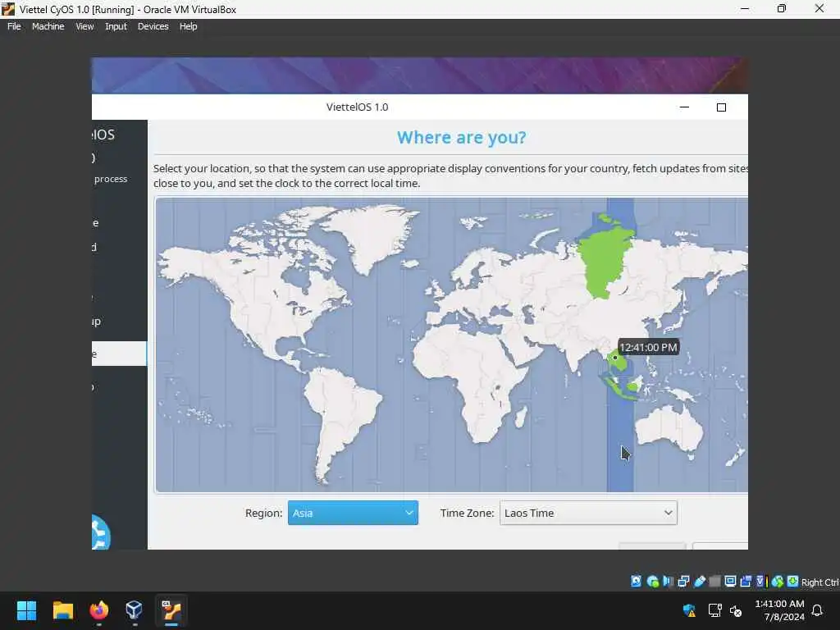840x630 pixels.
Task: Open the Time Zone dropdown showing Laos Time
Action: pyautogui.click(x=588, y=513)
